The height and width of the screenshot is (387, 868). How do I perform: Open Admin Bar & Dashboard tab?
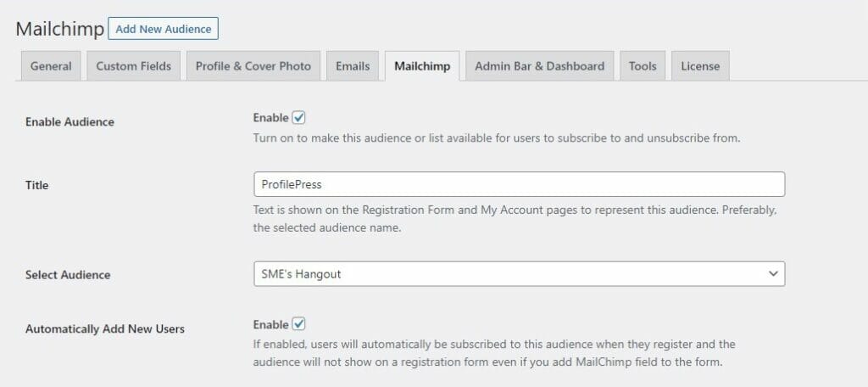pyautogui.click(x=540, y=66)
